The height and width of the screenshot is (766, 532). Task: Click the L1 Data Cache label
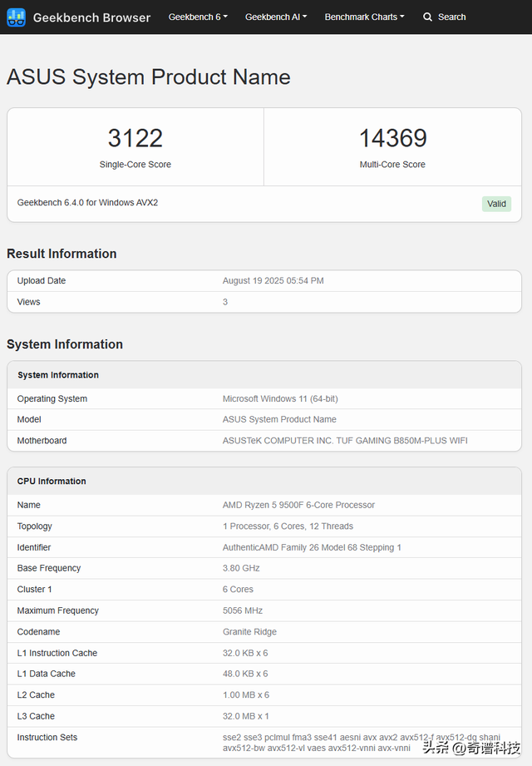[47, 674]
